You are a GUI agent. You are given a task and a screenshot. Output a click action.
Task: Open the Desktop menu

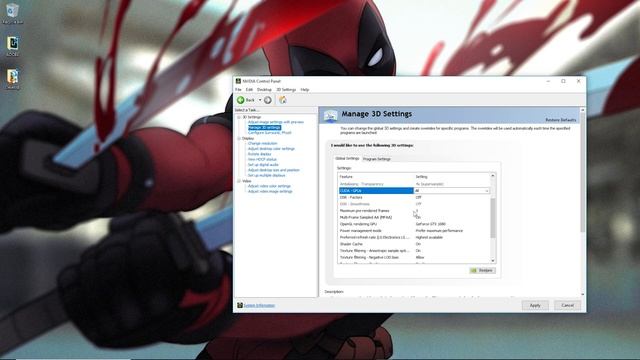pos(264,90)
